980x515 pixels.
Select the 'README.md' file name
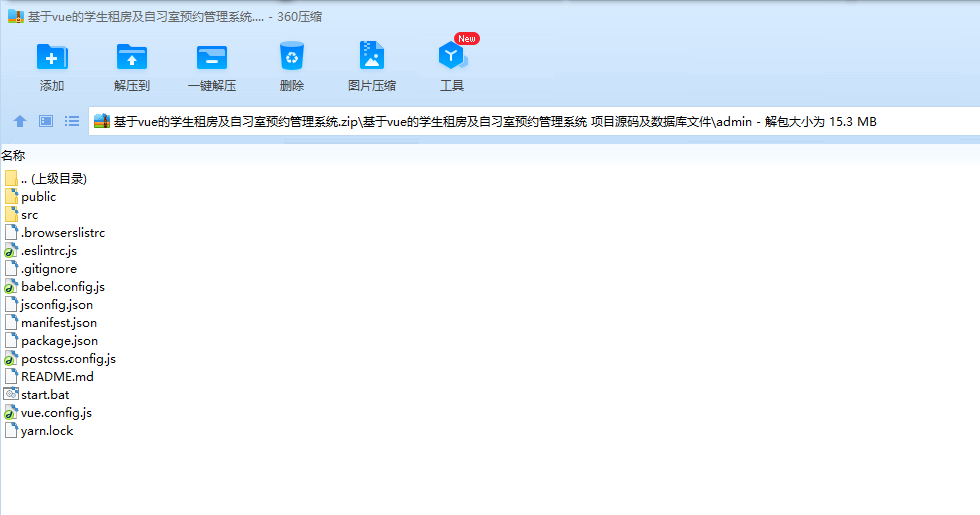[x=58, y=376]
